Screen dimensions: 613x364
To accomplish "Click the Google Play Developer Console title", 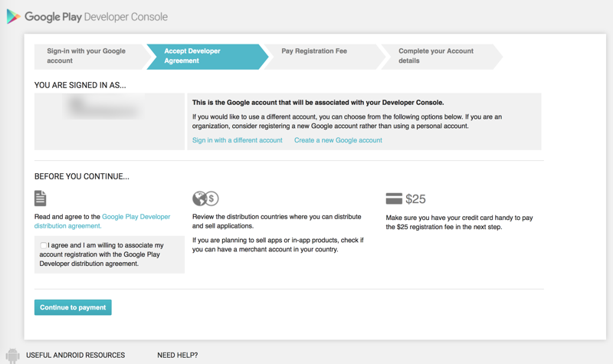I will pos(96,17).
